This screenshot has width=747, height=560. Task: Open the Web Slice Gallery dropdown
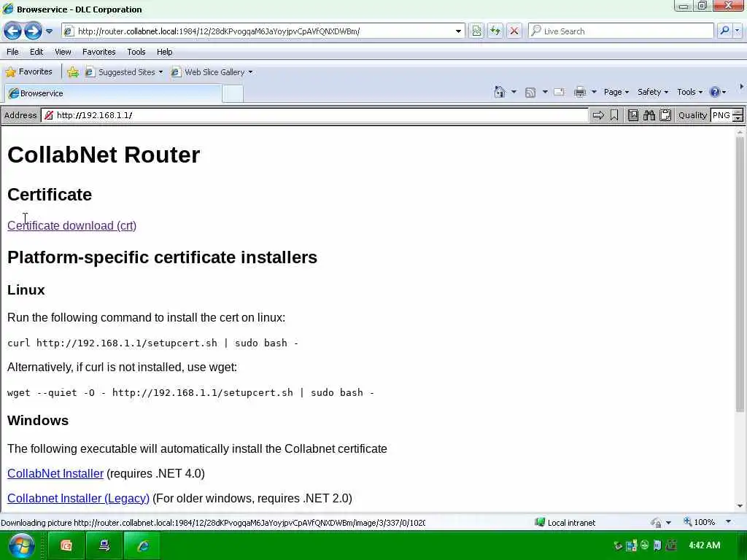[x=212, y=72]
